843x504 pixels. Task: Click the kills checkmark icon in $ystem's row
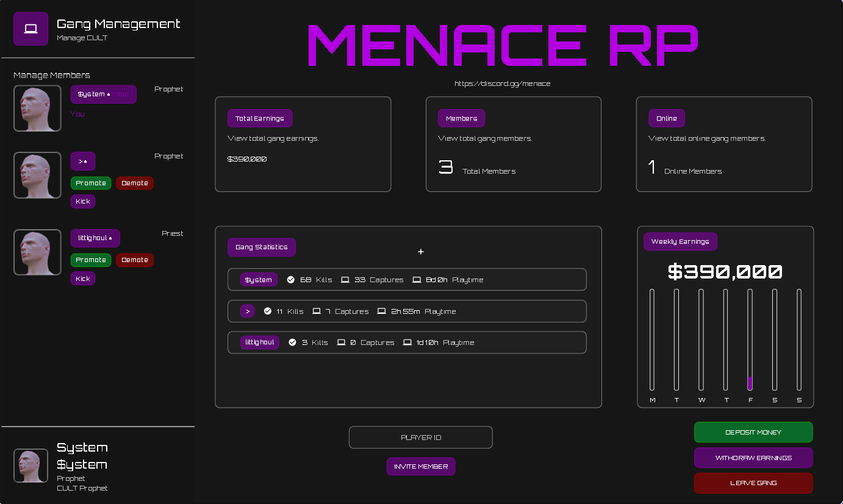point(291,280)
